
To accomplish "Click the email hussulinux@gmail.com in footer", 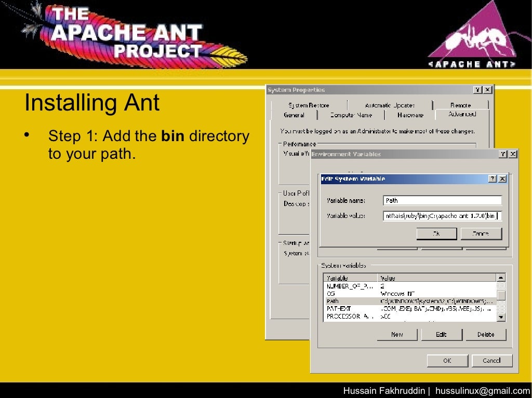I will (x=483, y=391).
